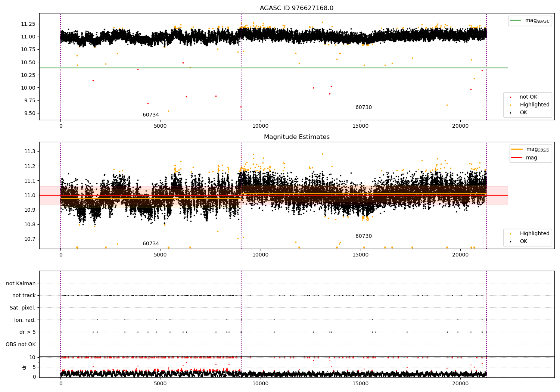
Task: Click the "60734" annotation in the top plot
Action: click(151, 115)
